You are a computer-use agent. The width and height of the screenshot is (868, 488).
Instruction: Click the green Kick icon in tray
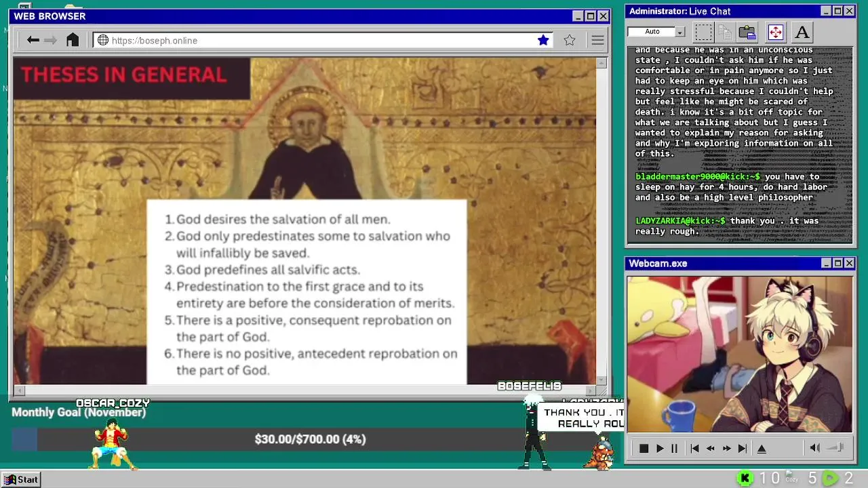coord(745,479)
